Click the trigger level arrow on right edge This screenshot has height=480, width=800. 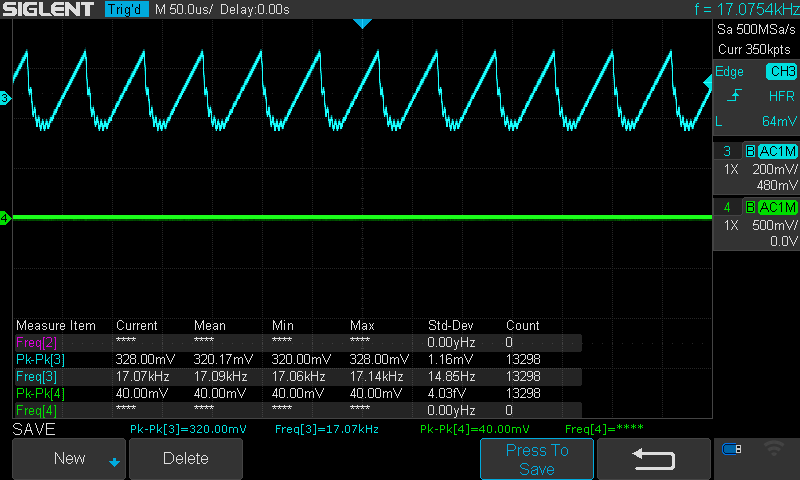click(708, 92)
